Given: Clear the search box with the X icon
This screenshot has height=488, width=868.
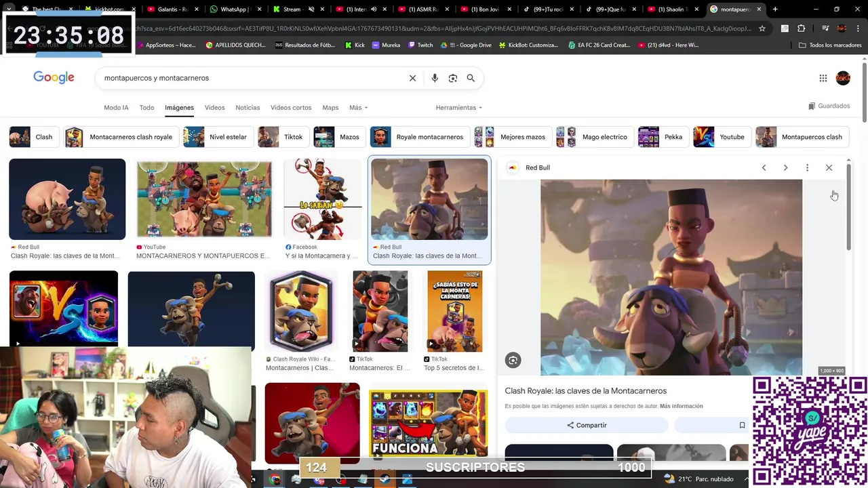Looking at the screenshot, I should (412, 78).
